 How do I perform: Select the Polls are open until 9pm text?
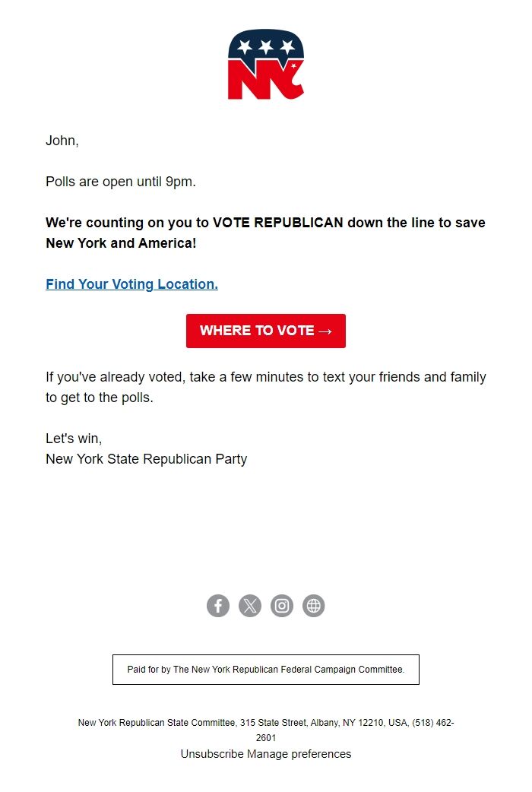110,181
